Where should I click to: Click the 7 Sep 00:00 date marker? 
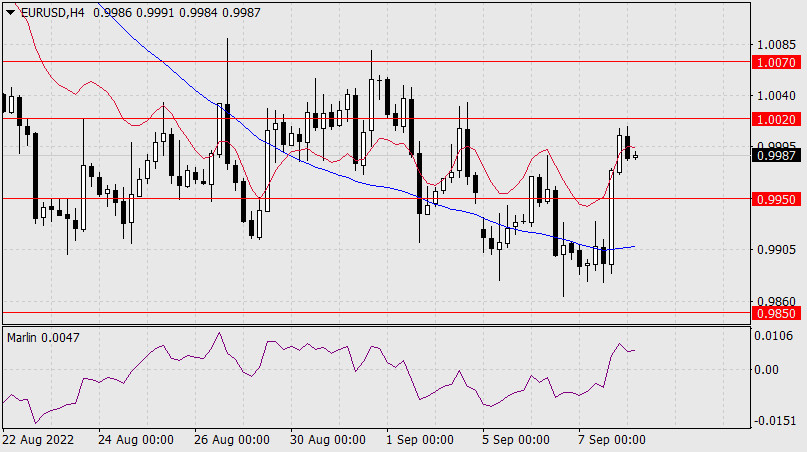(610, 440)
